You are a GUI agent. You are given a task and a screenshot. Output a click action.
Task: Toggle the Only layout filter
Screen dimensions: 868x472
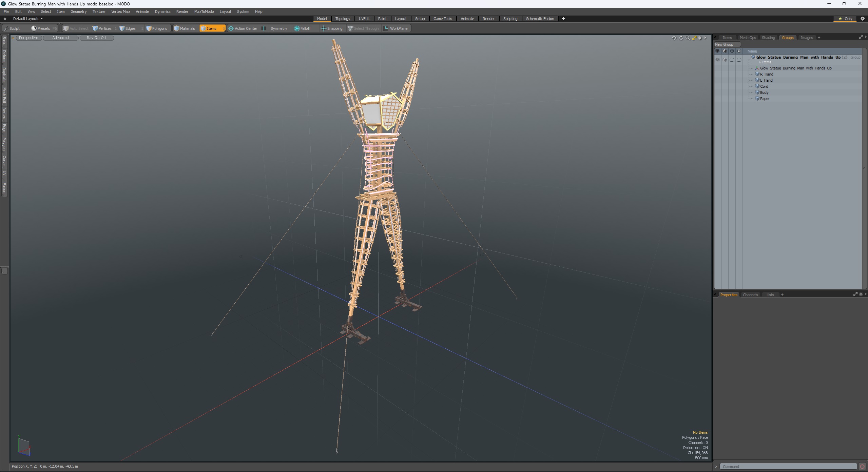tap(845, 19)
